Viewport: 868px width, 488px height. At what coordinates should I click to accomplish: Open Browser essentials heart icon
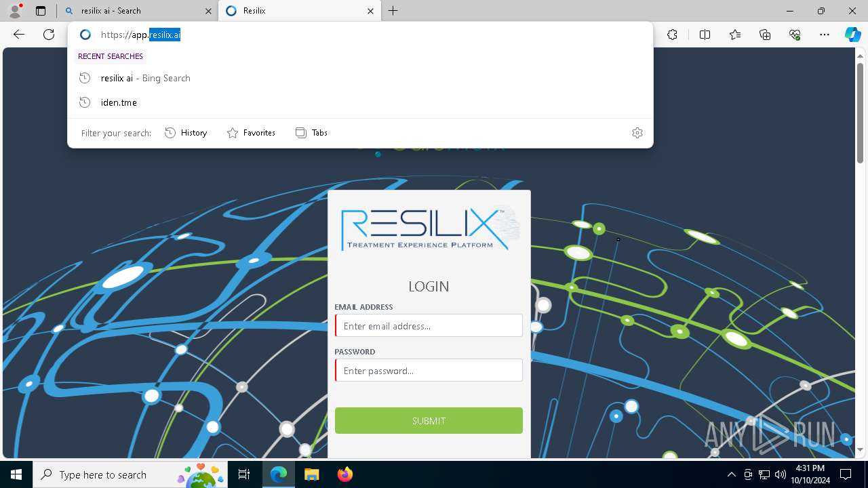pyautogui.click(x=795, y=35)
